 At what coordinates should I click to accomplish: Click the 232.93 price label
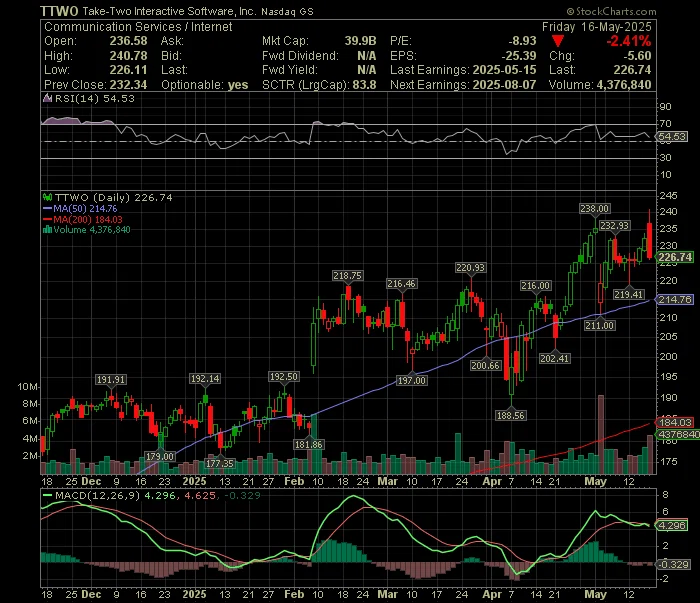[x=614, y=225]
